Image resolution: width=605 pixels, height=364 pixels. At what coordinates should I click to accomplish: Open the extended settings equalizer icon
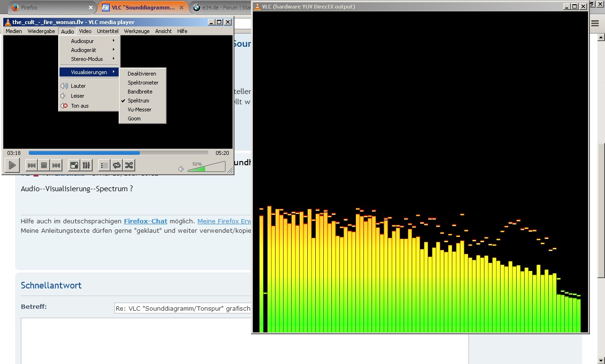86,165
